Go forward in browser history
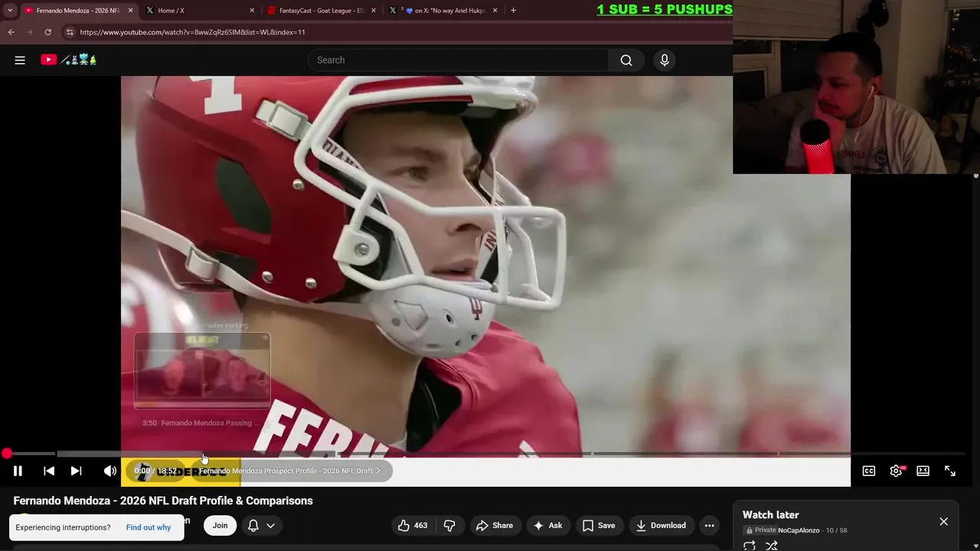Screen dimensions: 980x551 29,32
